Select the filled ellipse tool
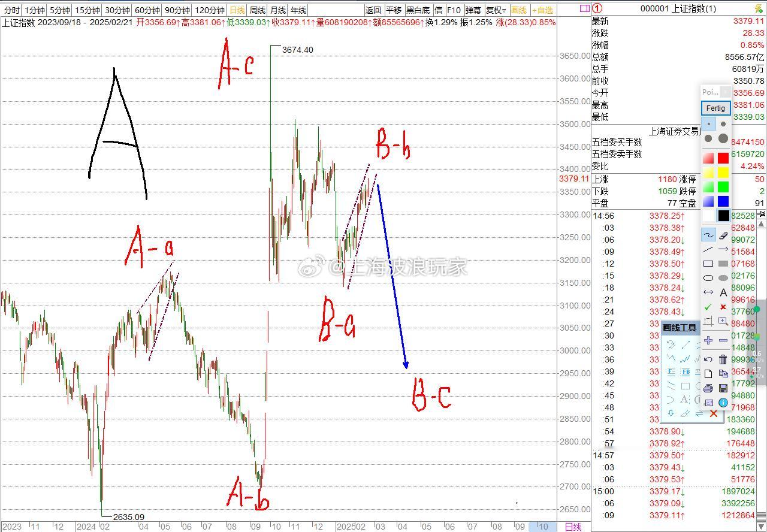 click(x=723, y=278)
